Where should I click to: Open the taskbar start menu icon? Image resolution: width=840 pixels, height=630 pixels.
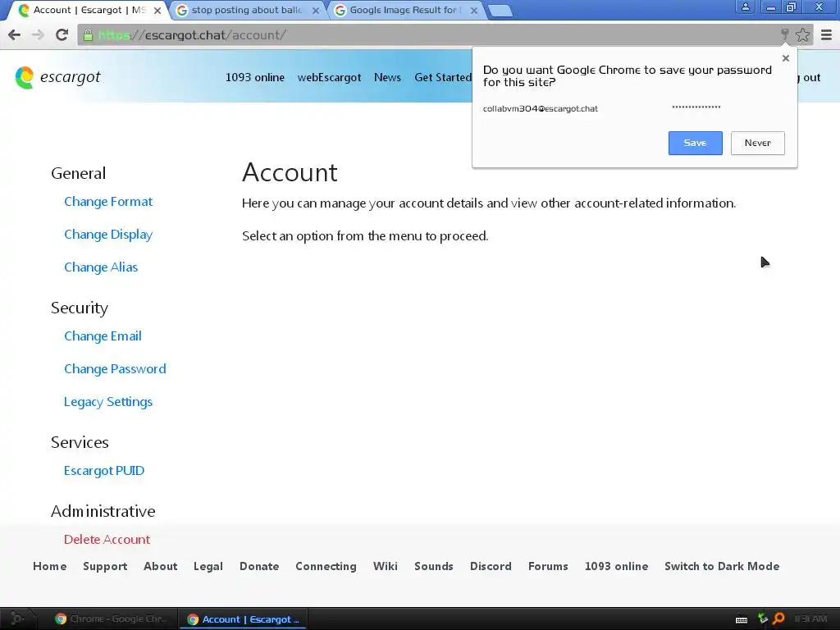click(16, 619)
